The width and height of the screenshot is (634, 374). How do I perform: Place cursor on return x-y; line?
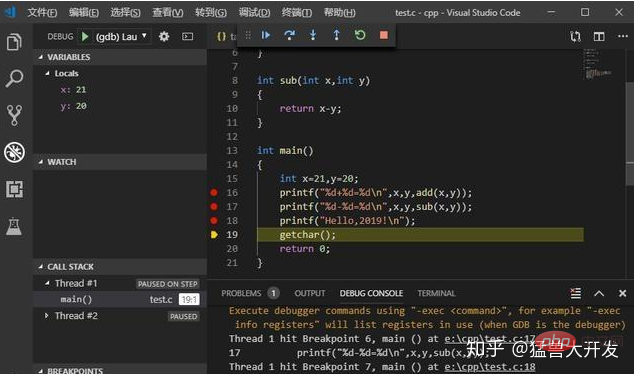pos(310,109)
